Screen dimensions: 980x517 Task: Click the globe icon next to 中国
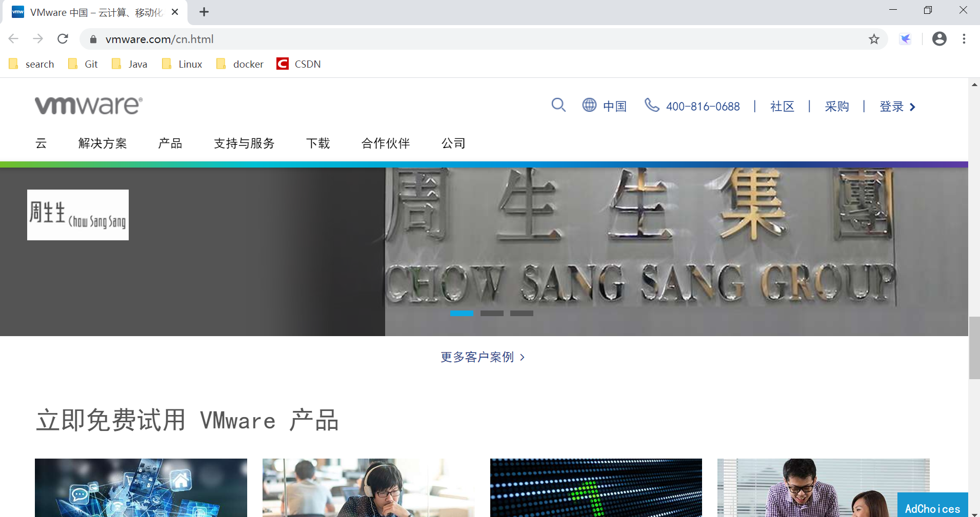pos(590,106)
